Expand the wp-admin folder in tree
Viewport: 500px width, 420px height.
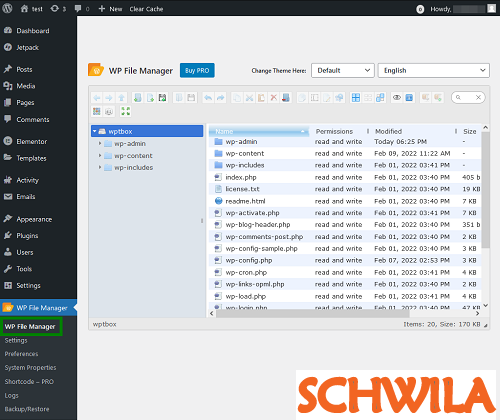(x=100, y=143)
